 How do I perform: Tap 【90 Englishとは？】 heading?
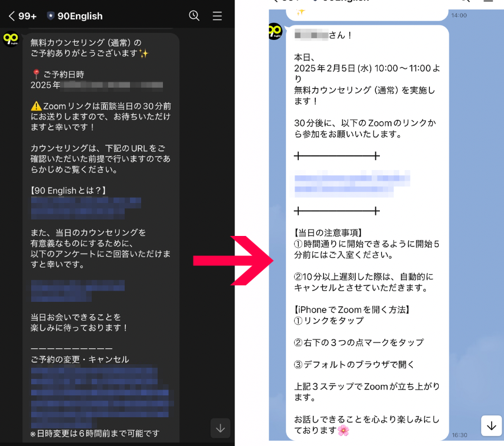coord(68,191)
